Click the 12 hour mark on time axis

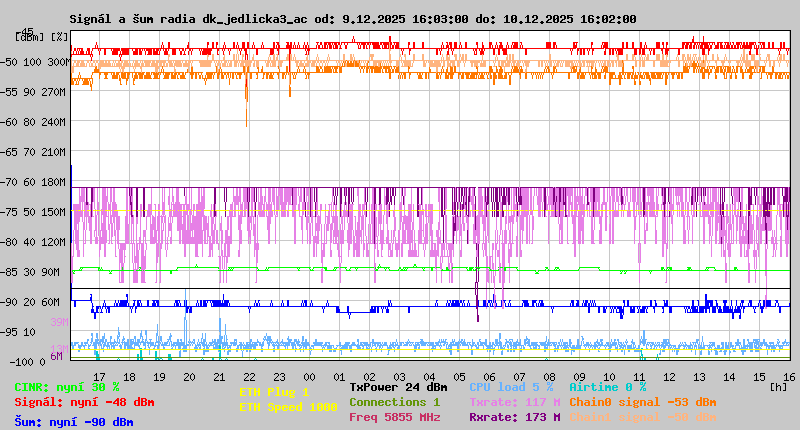[x=670, y=376]
